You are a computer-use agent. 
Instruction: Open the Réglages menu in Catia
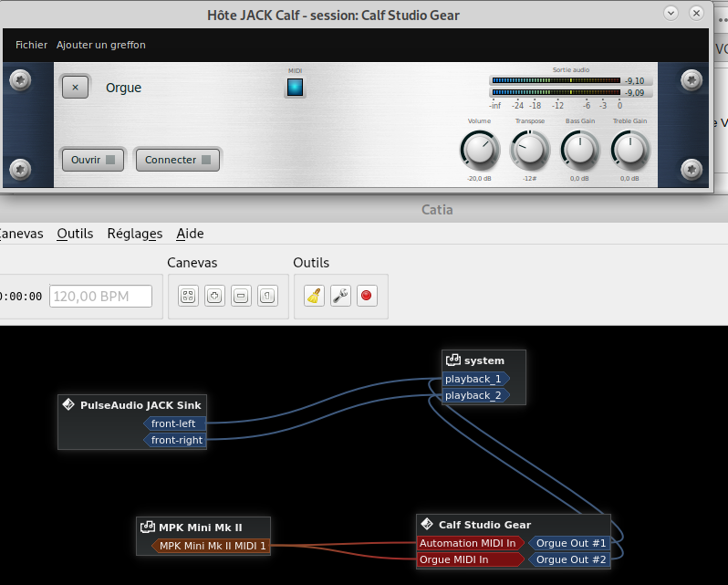click(135, 234)
